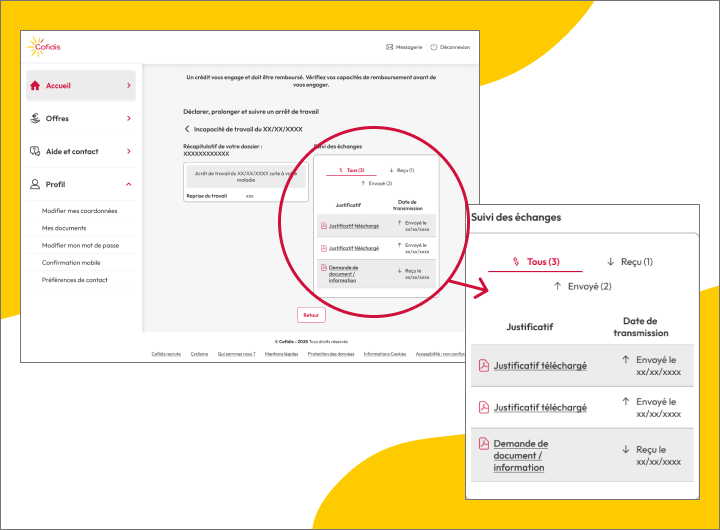Click the Offres icon in sidebar
The height and width of the screenshot is (530, 720).
36,119
